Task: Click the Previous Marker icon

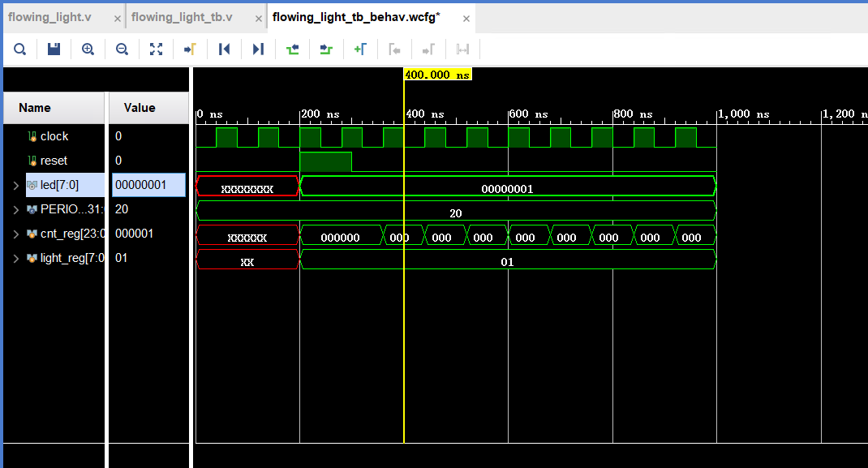Action: coord(394,49)
